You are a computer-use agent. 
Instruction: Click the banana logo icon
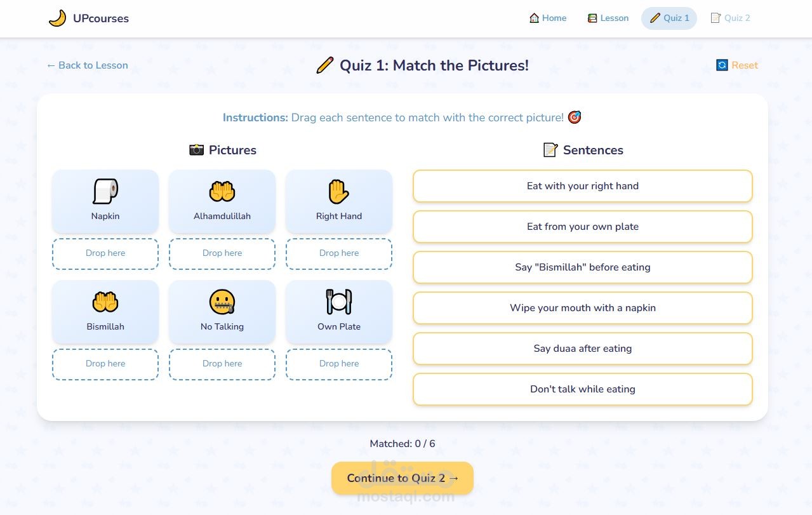pos(57,18)
